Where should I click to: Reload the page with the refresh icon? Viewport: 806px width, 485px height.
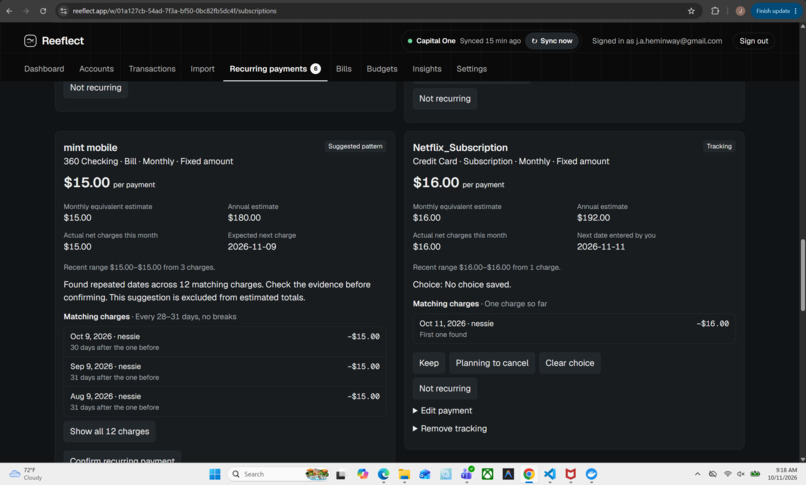(x=43, y=11)
